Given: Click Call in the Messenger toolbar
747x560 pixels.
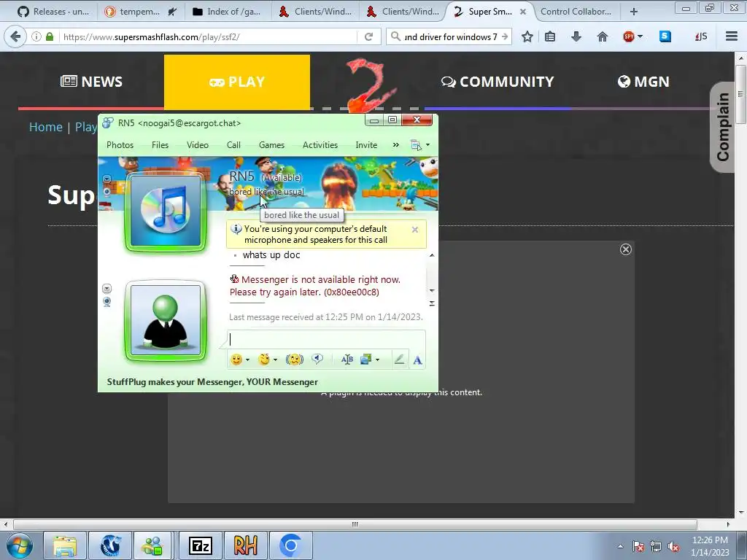Looking at the screenshot, I should click(233, 145).
